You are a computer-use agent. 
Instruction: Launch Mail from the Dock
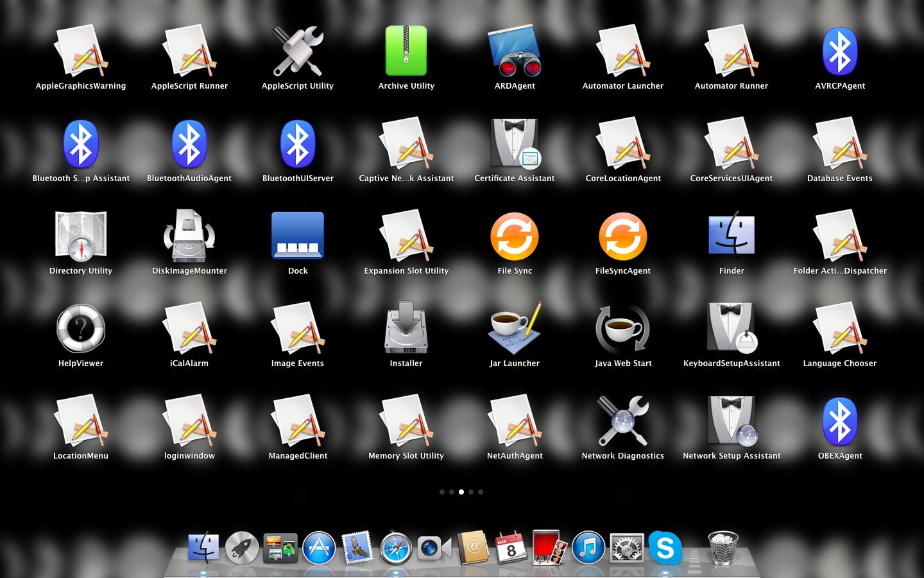point(357,548)
